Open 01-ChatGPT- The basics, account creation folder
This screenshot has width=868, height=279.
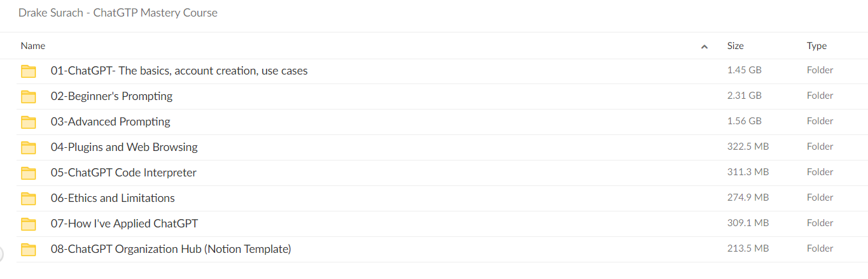(x=179, y=71)
